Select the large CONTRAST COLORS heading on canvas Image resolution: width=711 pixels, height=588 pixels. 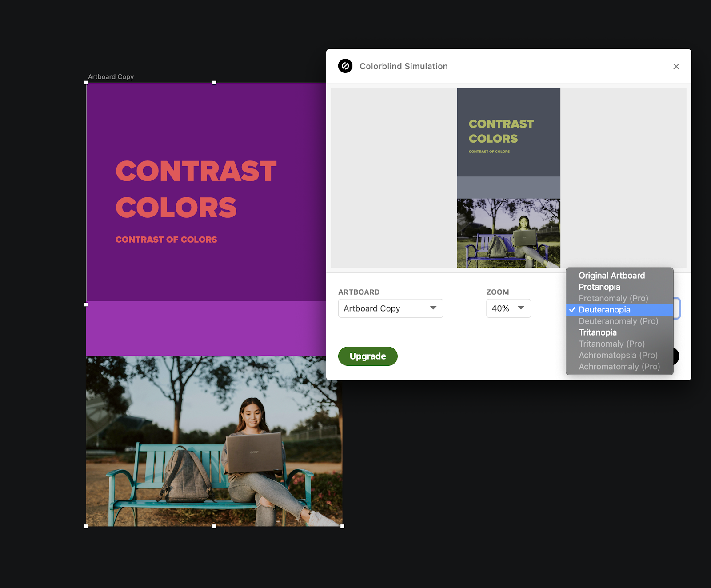[x=196, y=189]
